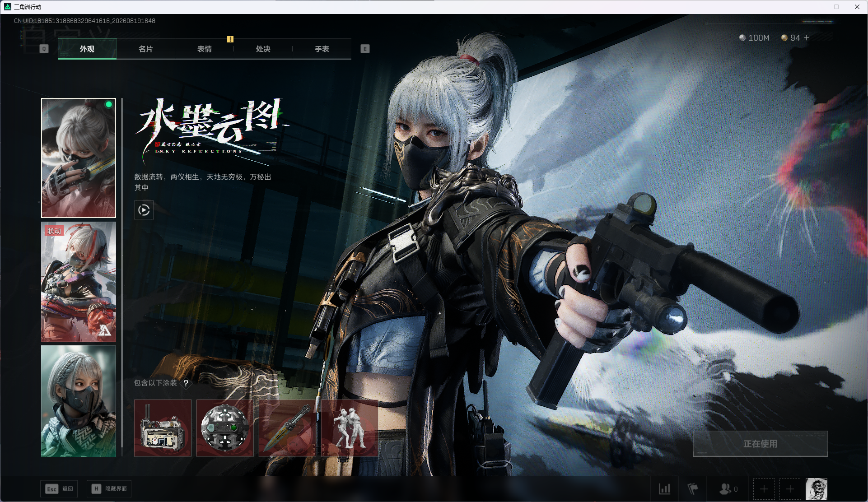868x502 pixels.
Task: Click the 94 premium currency balance
Action: click(x=791, y=38)
